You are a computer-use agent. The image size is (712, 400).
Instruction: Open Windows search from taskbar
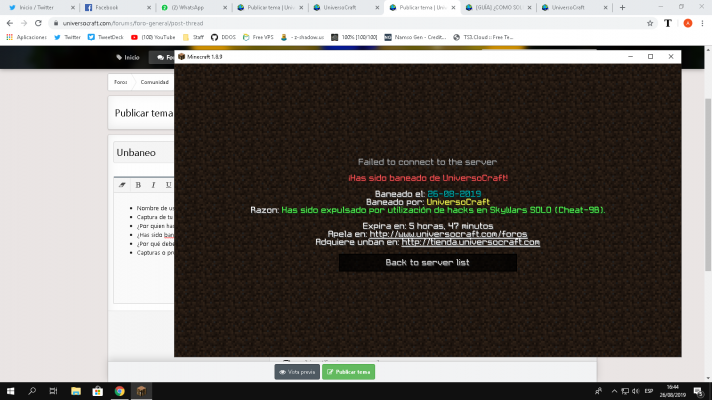(x=32, y=391)
